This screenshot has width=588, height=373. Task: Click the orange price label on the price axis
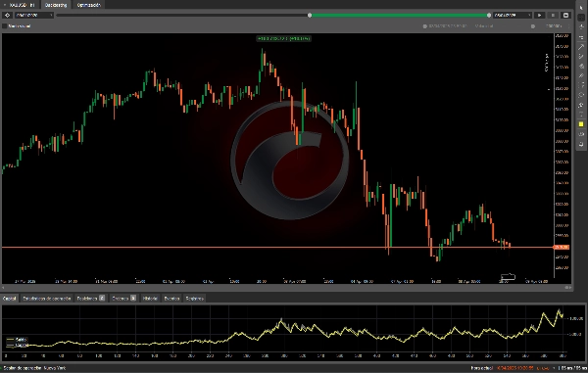click(x=562, y=247)
